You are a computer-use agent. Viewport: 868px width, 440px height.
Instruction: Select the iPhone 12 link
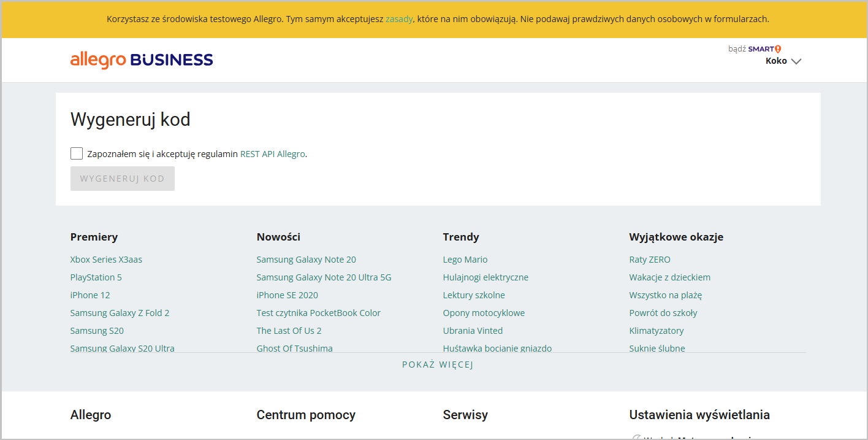pos(90,295)
